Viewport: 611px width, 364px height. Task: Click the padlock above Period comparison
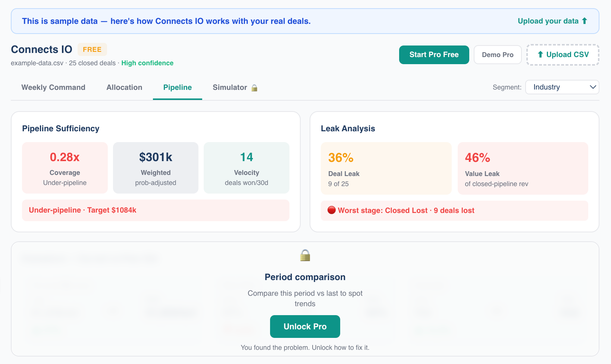click(305, 256)
